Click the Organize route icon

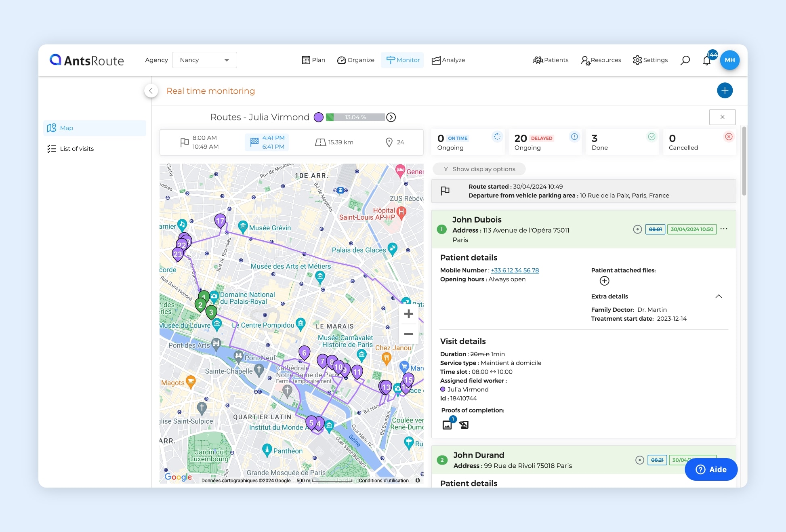[x=341, y=59]
